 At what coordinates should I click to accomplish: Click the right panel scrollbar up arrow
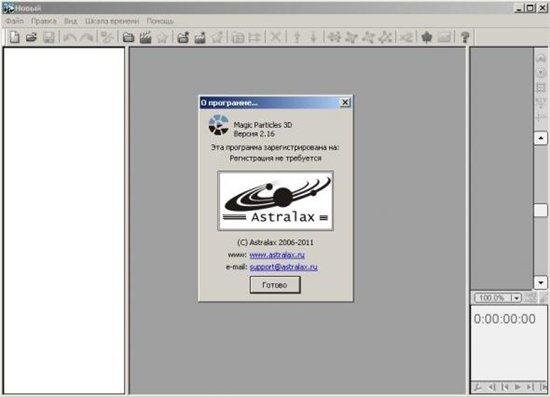tap(541, 138)
